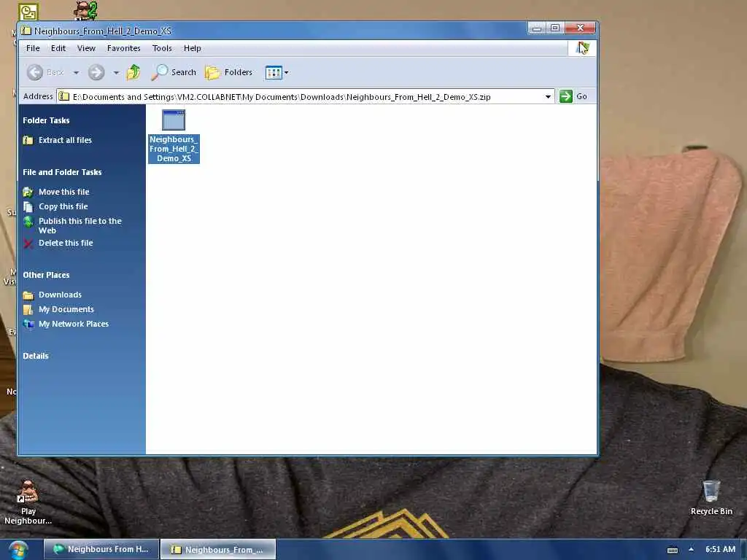The width and height of the screenshot is (747, 560).
Task: Click Extract all files link
Action: coord(65,140)
